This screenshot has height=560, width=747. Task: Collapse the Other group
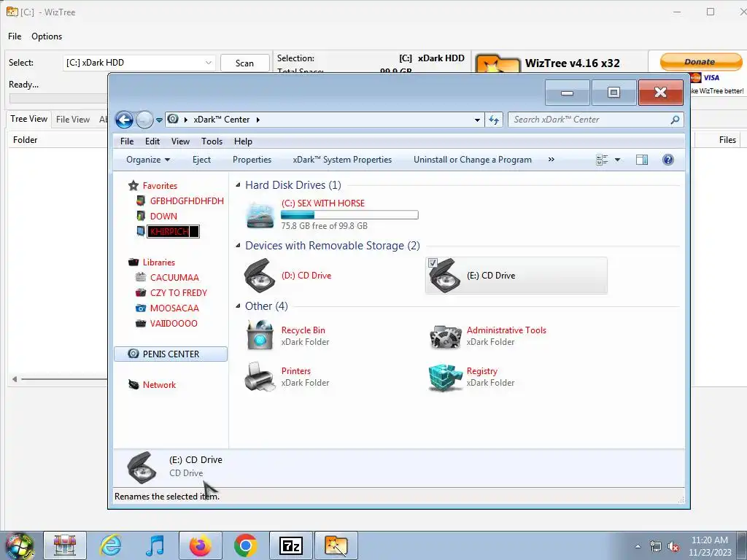point(238,306)
